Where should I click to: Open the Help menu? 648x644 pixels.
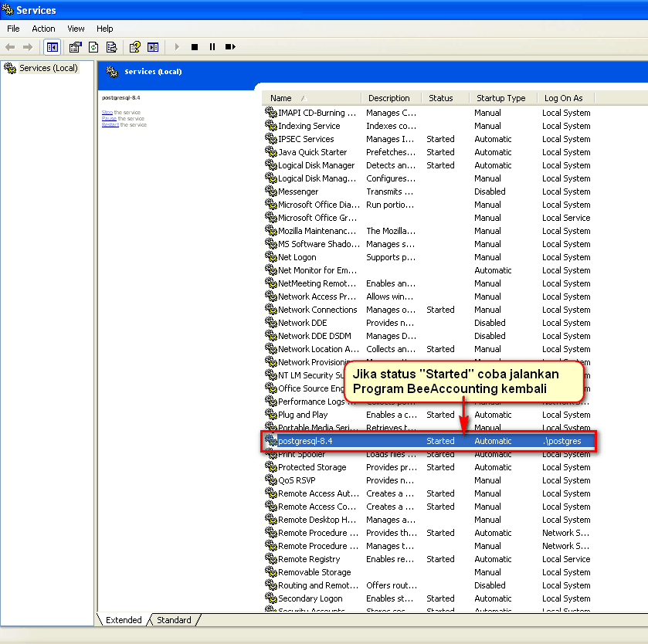(x=104, y=29)
